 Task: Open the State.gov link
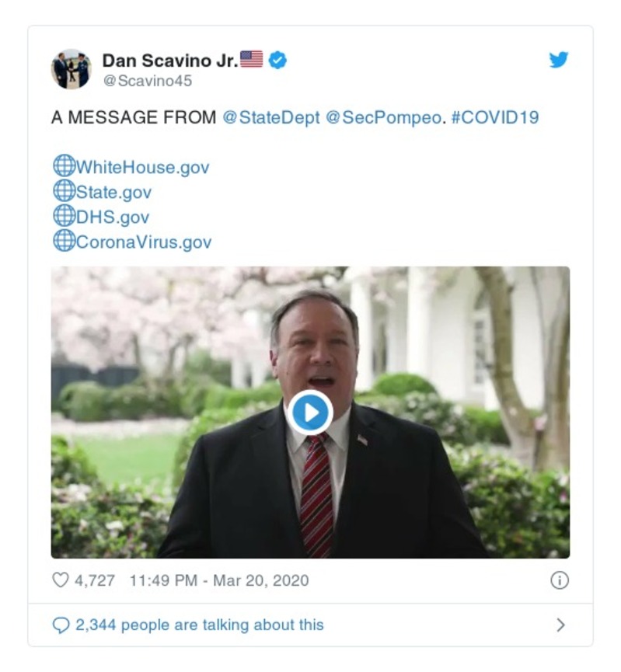pos(113,192)
